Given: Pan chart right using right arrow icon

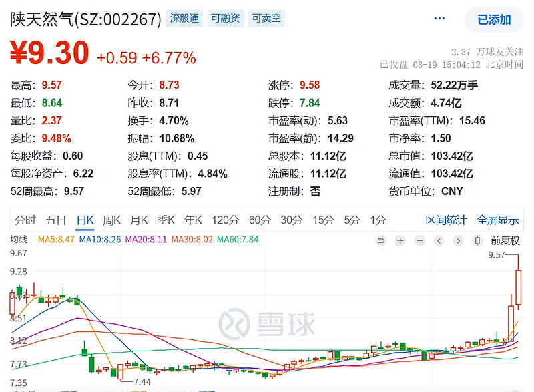Looking at the screenshot, I should pos(457,240).
